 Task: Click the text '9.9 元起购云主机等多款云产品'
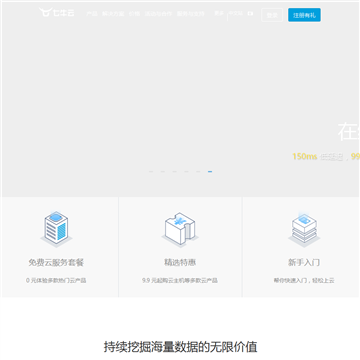(180, 281)
